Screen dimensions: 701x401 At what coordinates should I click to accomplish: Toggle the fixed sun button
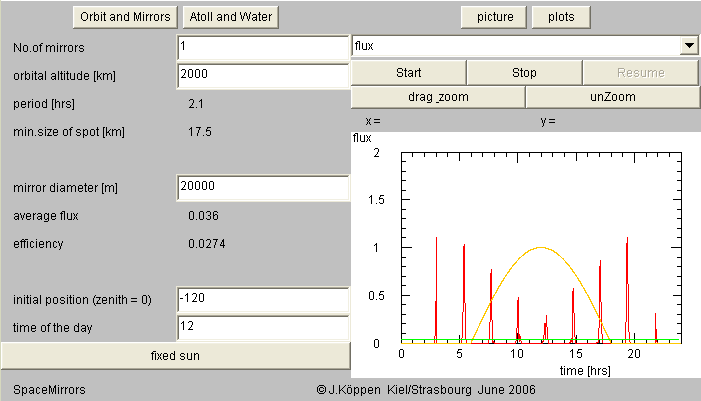point(175,355)
